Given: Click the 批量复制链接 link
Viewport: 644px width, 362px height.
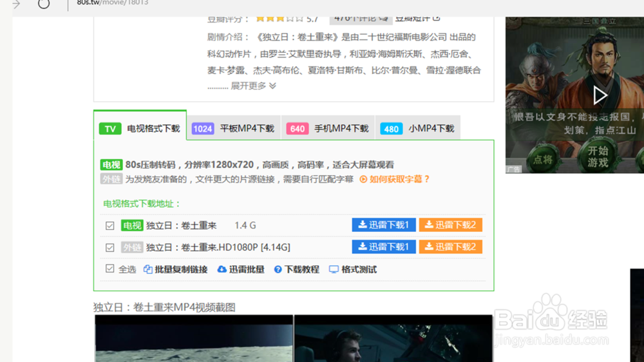Looking at the screenshot, I should pos(181,269).
